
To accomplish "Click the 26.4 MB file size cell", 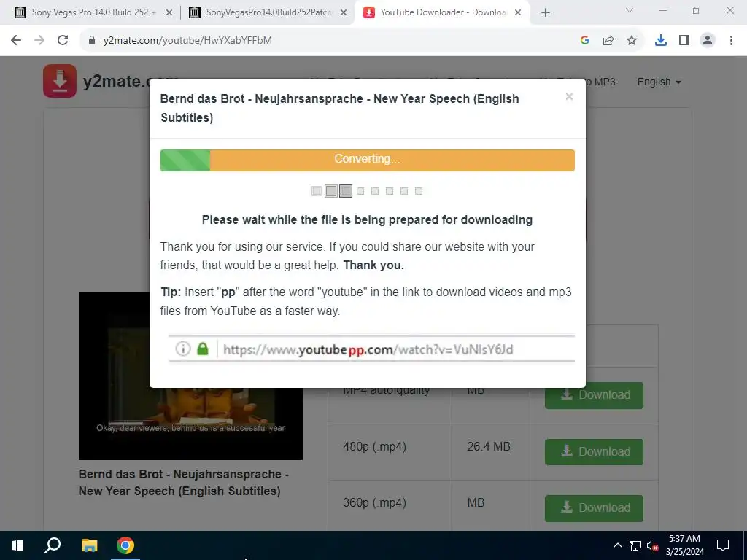I will coord(489,447).
